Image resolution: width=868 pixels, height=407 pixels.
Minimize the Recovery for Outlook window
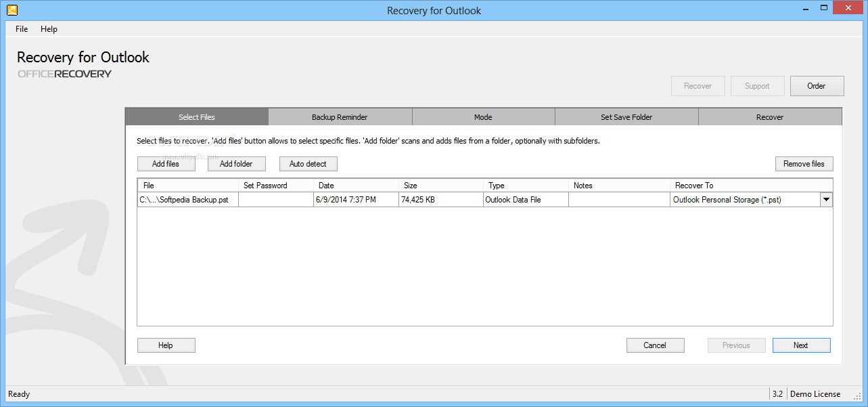(x=804, y=10)
